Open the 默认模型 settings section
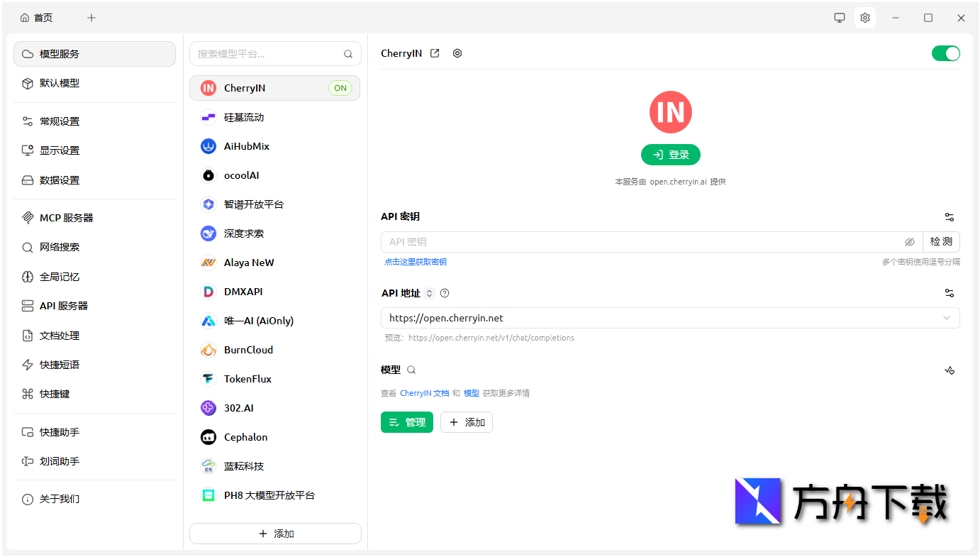This screenshot has height=557, width=980. [x=60, y=83]
